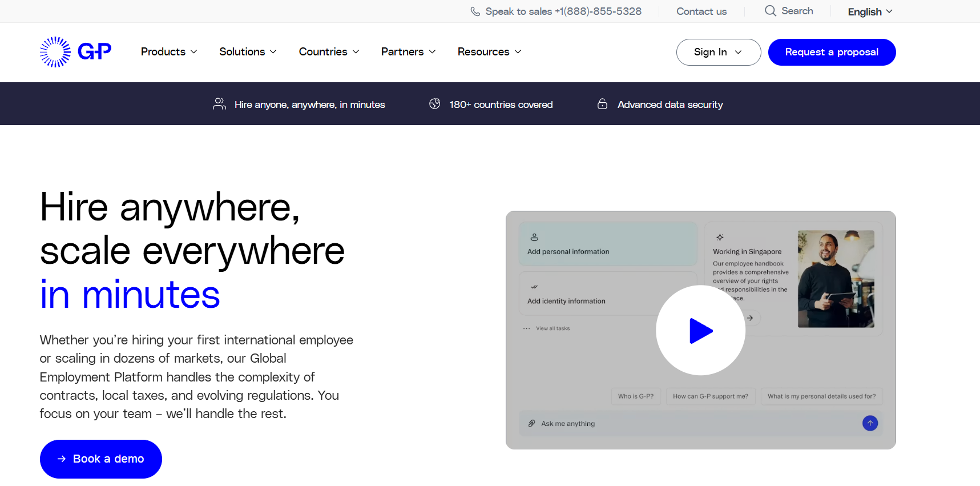Click the people icon beside Hire anyone
980x486 pixels.
click(219, 104)
